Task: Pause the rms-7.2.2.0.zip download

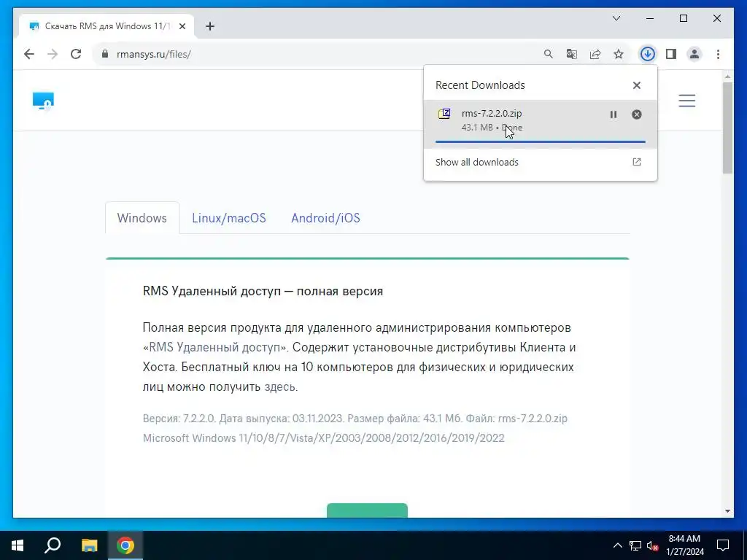Action: tap(613, 114)
